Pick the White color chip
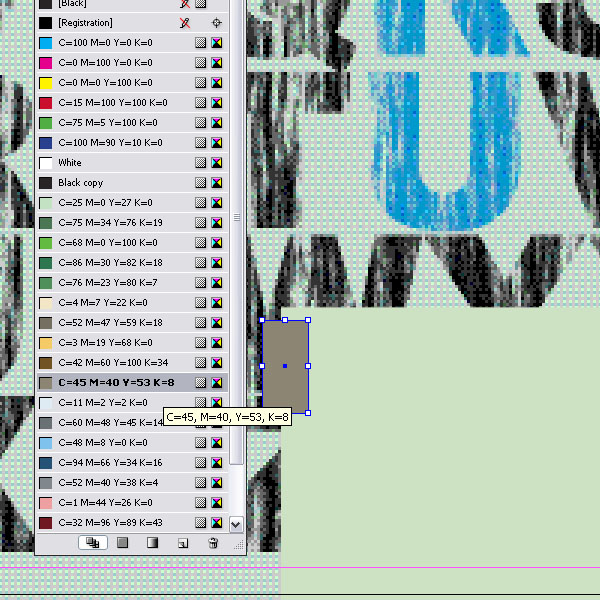Viewport: 600px width, 600px height. point(46,163)
